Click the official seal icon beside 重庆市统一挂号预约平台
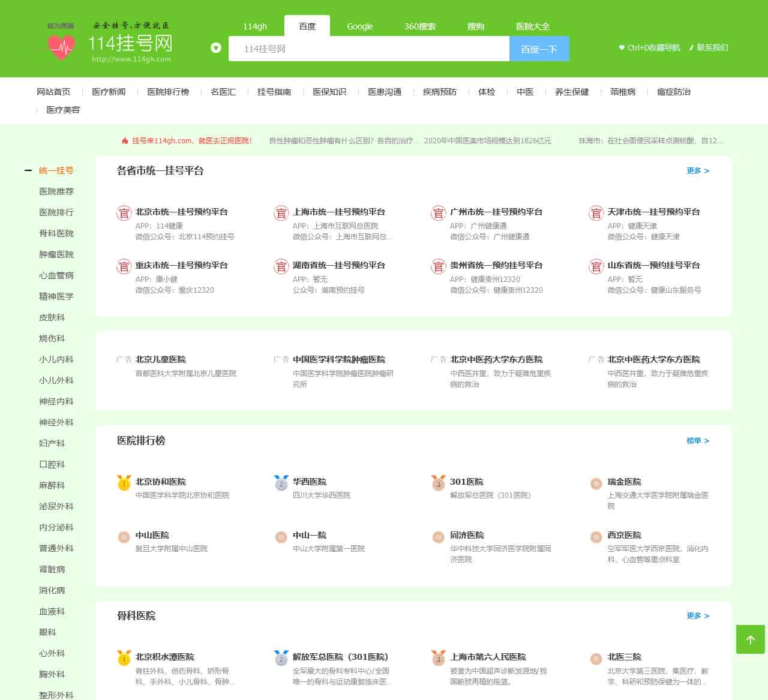Viewport: 768px width, 700px height. coord(124,266)
